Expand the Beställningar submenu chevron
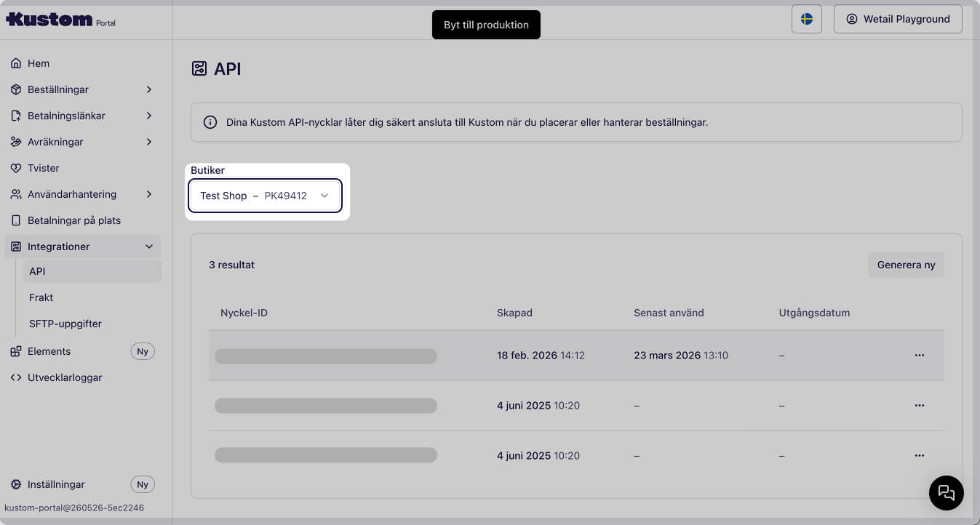Image resolution: width=980 pixels, height=525 pixels. click(x=149, y=89)
